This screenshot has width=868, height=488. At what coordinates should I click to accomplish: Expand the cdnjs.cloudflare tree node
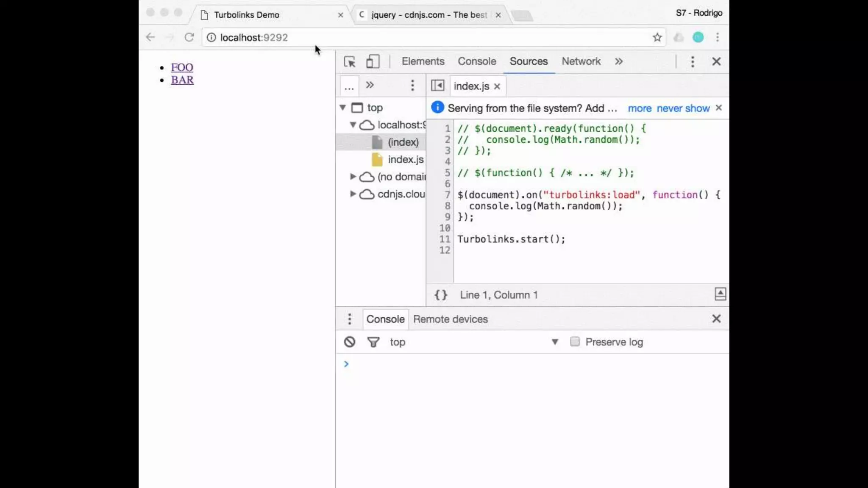coord(353,194)
